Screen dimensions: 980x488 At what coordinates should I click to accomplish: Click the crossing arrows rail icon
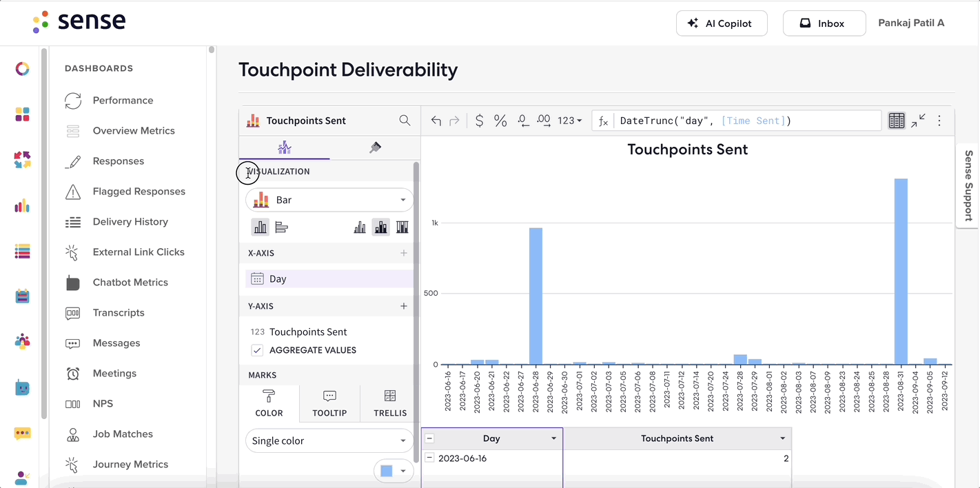(22, 160)
